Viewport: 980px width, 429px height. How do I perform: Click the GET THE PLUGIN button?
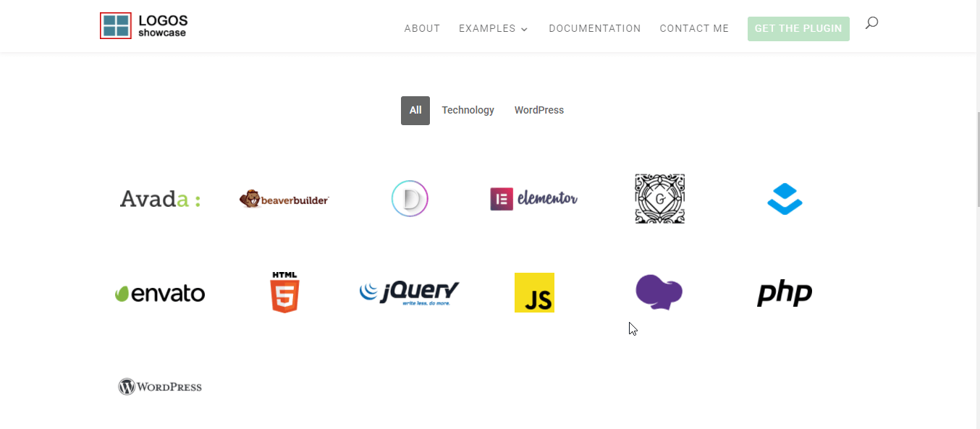798,28
